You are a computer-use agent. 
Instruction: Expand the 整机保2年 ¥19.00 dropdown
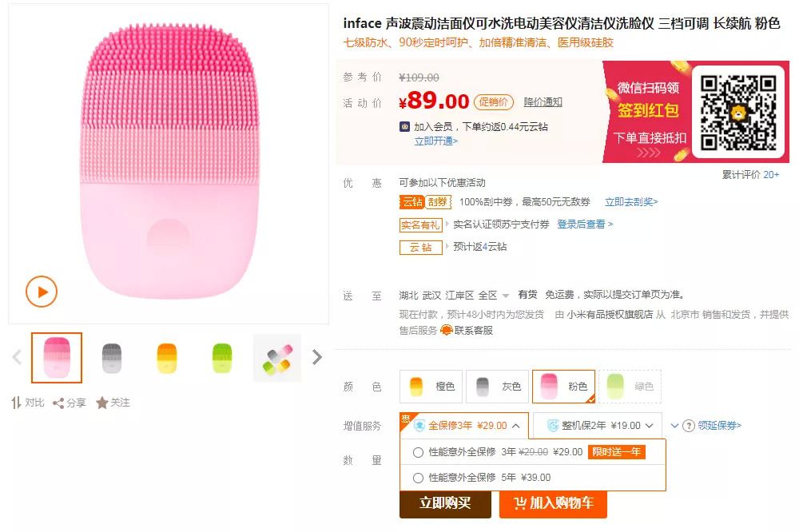coord(649,426)
